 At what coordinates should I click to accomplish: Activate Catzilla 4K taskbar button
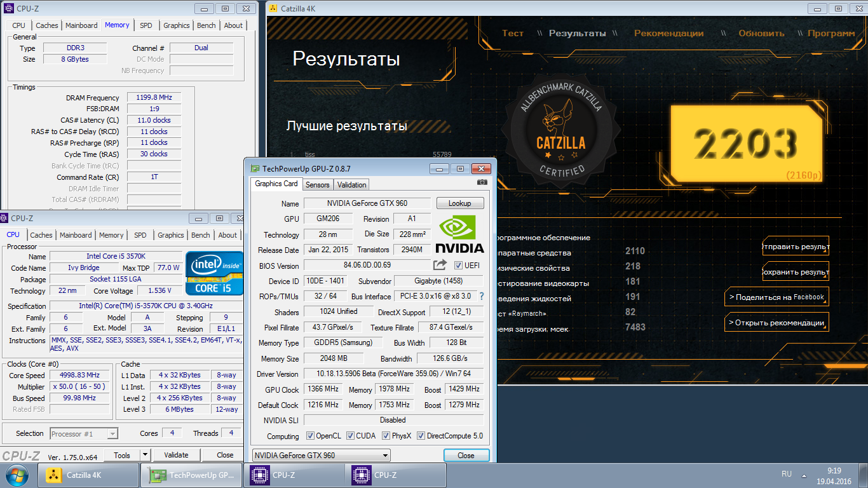(90, 475)
